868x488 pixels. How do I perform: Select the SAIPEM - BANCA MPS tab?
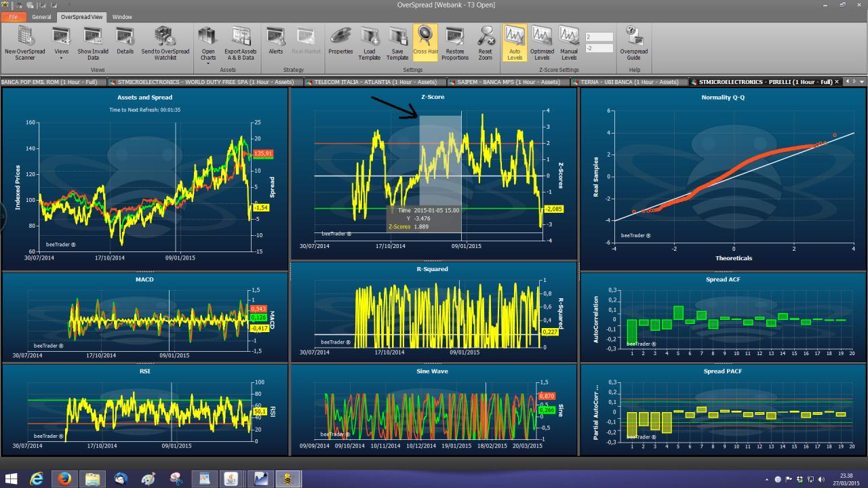point(507,82)
